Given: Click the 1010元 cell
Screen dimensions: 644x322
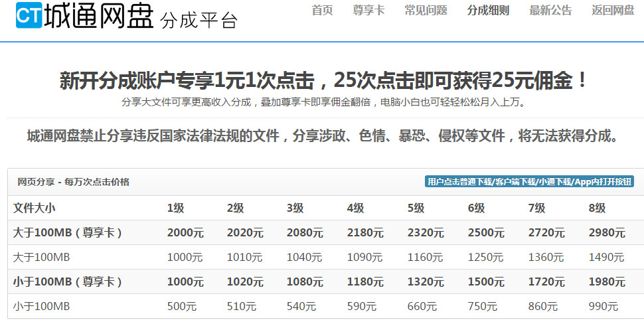Looking at the screenshot, I should pos(245,258).
